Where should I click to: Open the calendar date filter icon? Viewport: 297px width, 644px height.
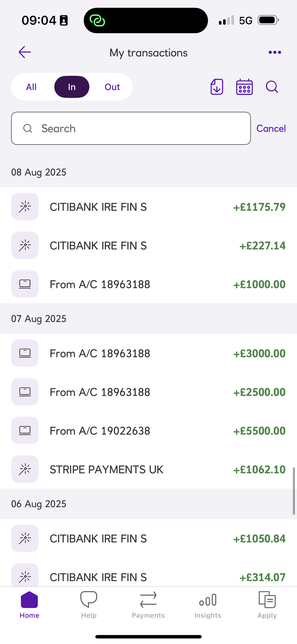(x=244, y=87)
